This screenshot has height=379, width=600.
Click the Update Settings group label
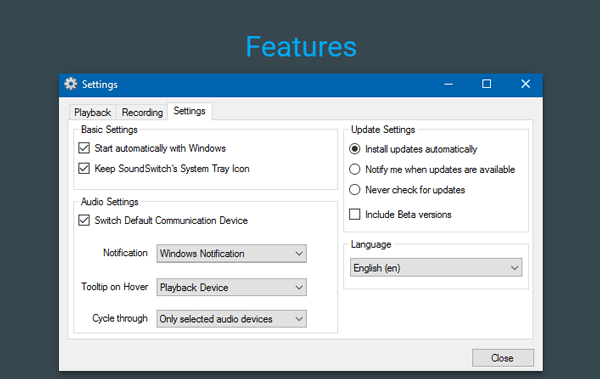tap(383, 129)
